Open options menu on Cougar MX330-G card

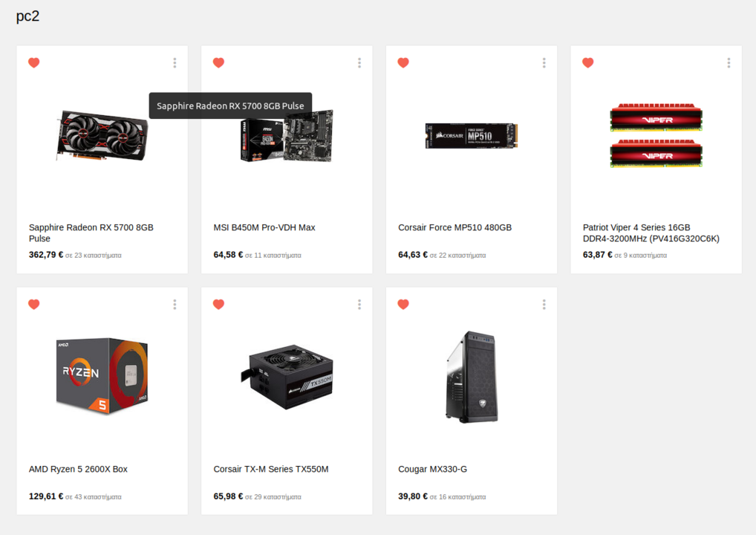[544, 305]
